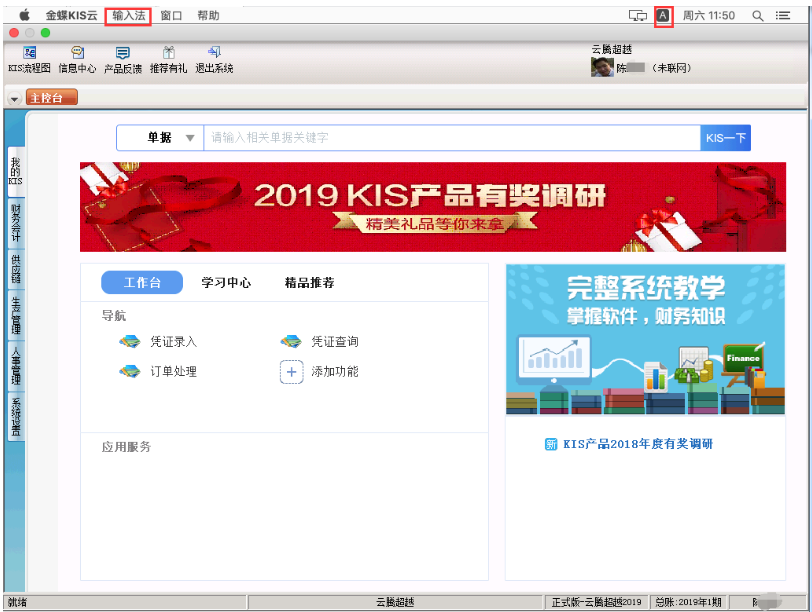
Task: Open the 订单处理 navigation link
Action: (x=173, y=372)
